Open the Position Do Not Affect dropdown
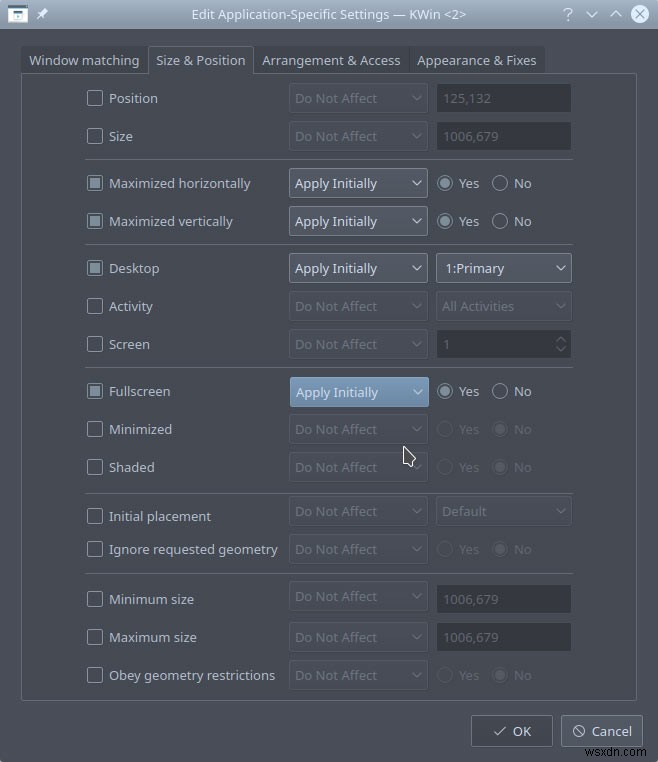The image size is (658, 762). (x=358, y=98)
